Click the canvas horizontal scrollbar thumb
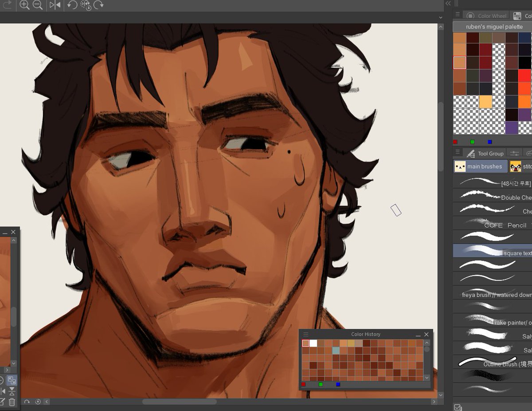The height and width of the screenshot is (411, 532). [179, 402]
